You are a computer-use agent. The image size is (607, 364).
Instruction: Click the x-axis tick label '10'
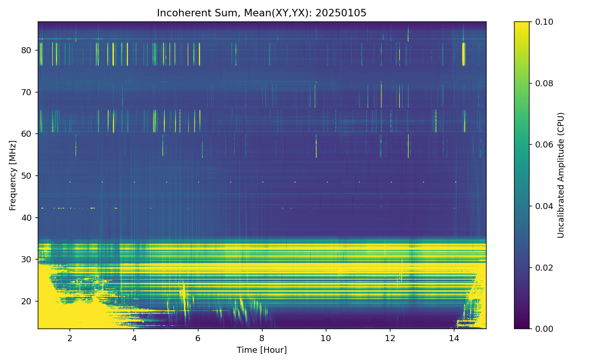[x=326, y=337]
